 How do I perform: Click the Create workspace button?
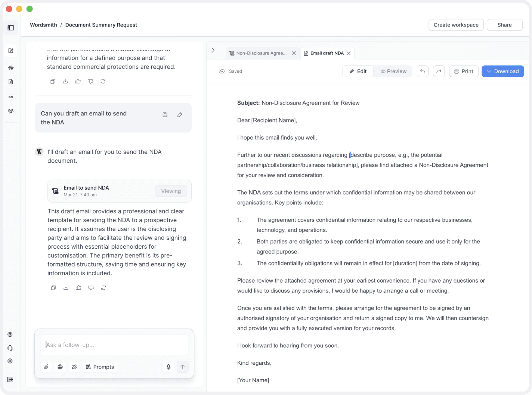click(456, 25)
